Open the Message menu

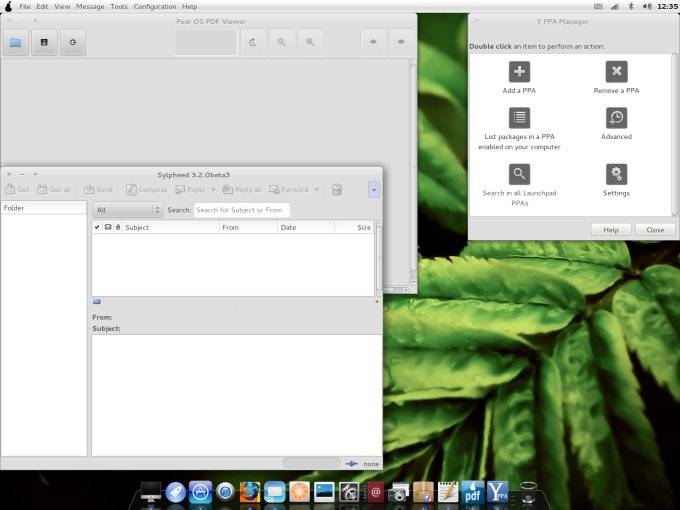90,6
